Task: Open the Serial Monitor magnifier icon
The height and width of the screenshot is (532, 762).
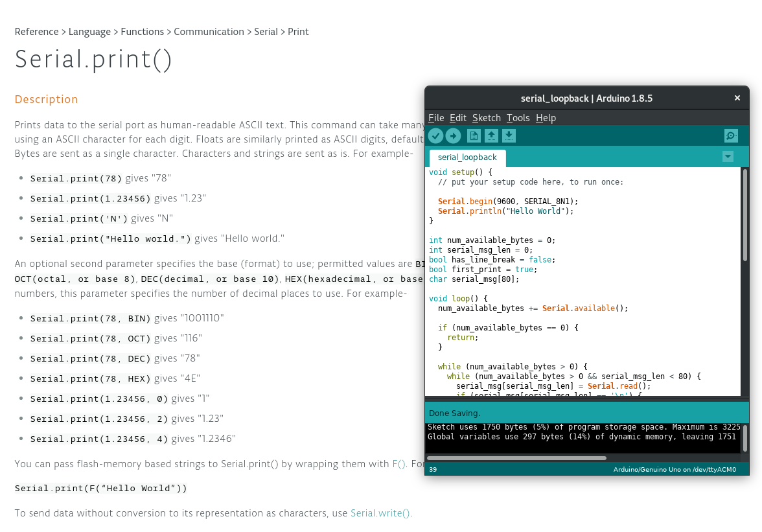Action: coord(731,136)
